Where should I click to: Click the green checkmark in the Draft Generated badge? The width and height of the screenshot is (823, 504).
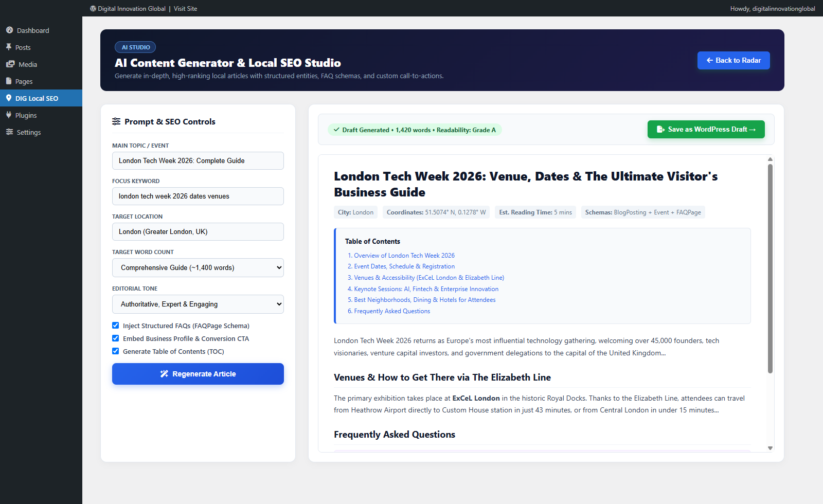click(x=336, y=130)
